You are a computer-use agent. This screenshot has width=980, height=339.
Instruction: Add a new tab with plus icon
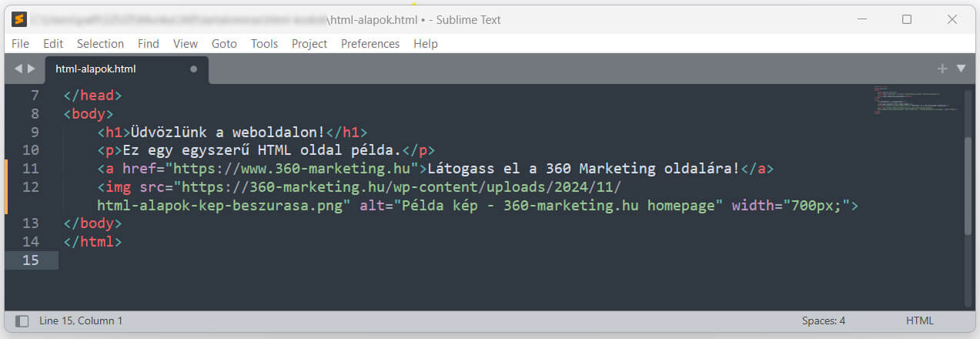[x=942, y=69]
